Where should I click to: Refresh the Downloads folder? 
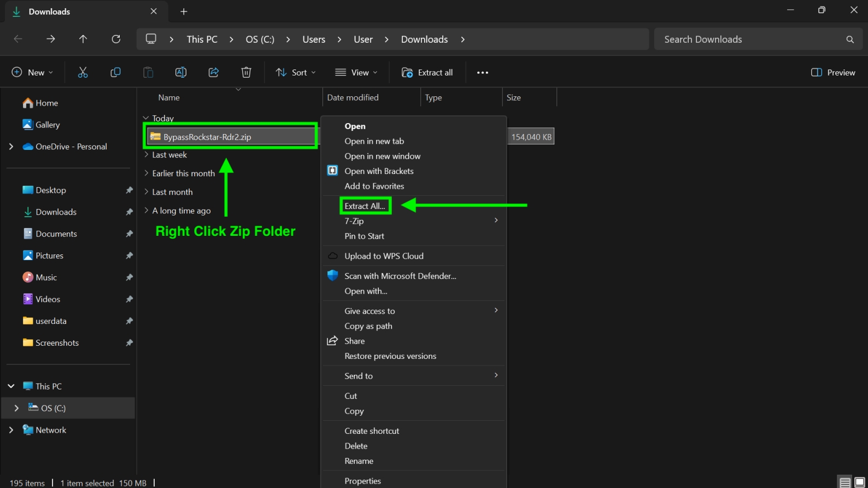coord(116,39)
